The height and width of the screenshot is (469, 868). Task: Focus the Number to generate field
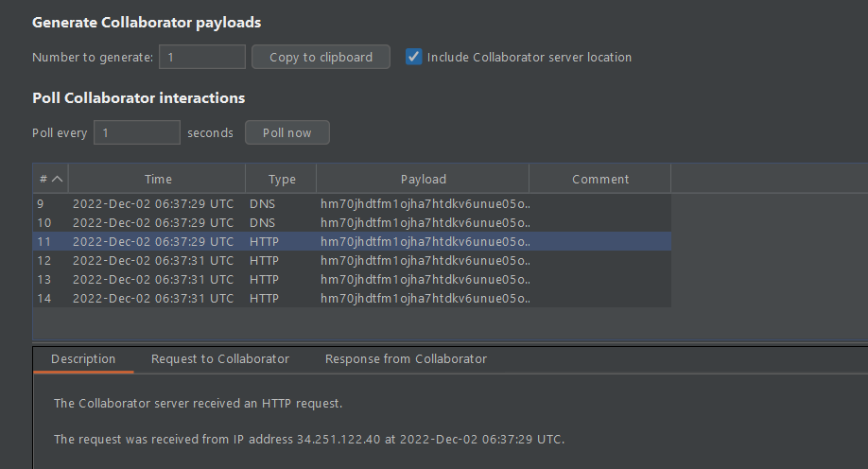201,57
